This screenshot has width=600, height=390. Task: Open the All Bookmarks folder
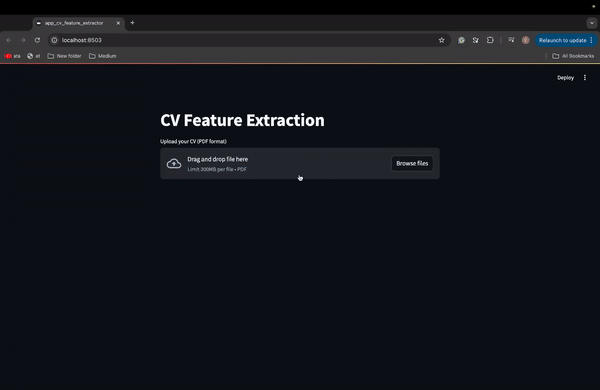click(573, 56)
